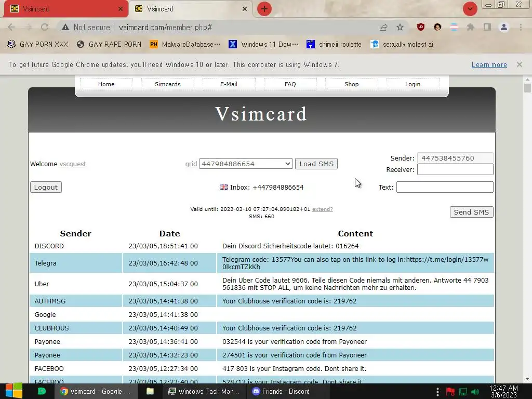
Task: Click the UK flag next to Inbox
Action: pyautogui.click(x=223, y=187)
